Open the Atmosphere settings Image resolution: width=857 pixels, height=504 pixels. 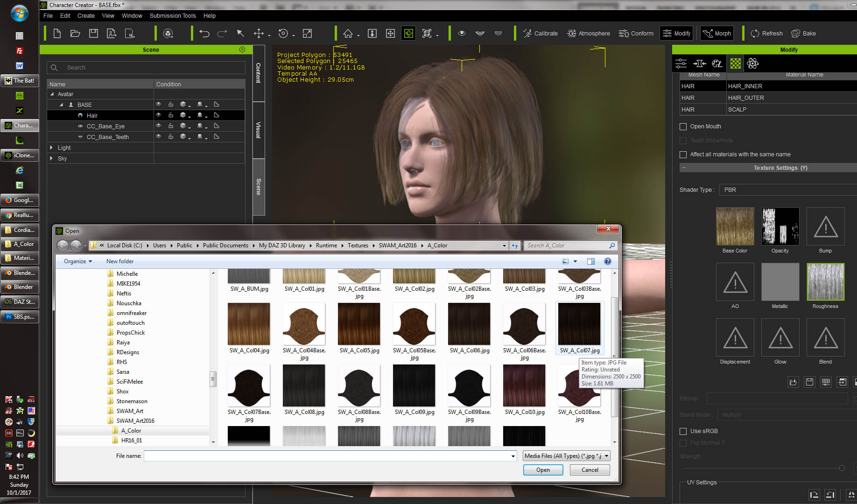589,34
